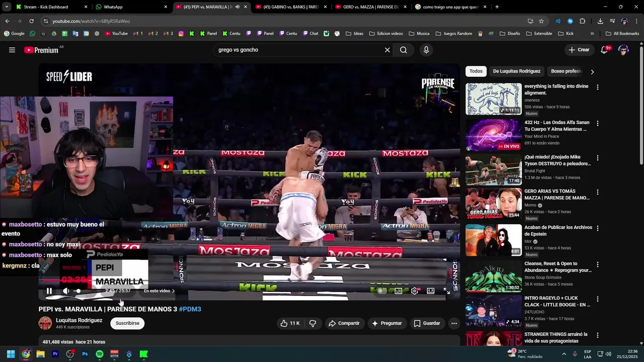This screenshot has height=362, width=644.
Task: Show more filter chips with the right arrow
Action: [592, 72]
